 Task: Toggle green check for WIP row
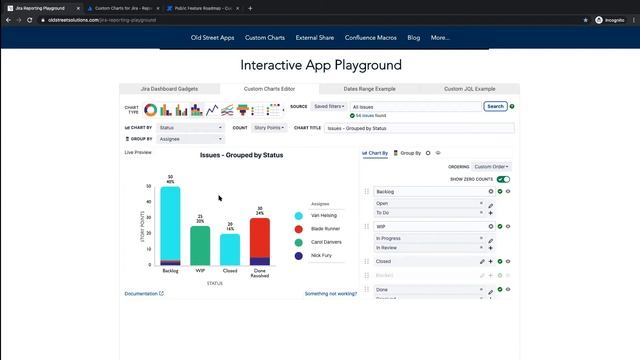pyautogui.click(x=500, y=227)
